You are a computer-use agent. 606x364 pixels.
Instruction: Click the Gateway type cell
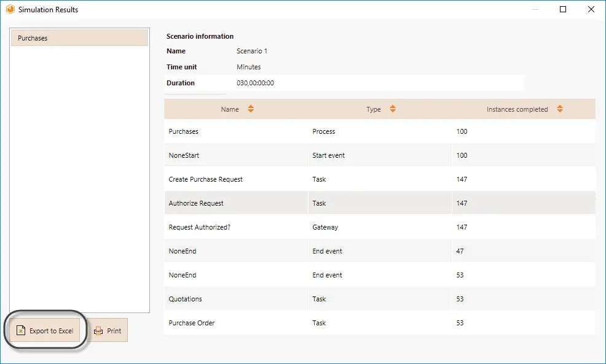click(x=380, y=227)
